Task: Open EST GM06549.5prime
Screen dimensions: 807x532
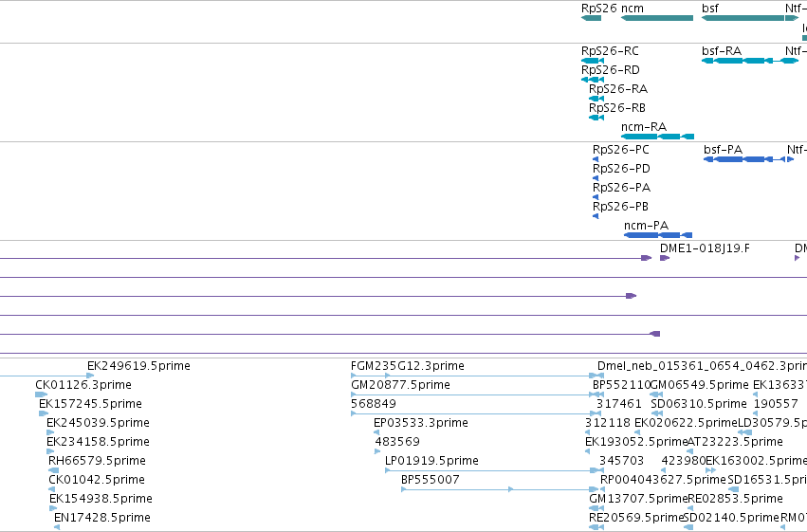Action: tap(700, 385)
